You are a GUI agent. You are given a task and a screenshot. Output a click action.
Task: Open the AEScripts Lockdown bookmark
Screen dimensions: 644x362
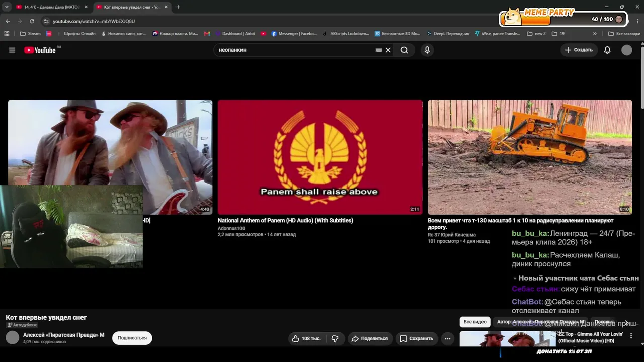(346, 34)
